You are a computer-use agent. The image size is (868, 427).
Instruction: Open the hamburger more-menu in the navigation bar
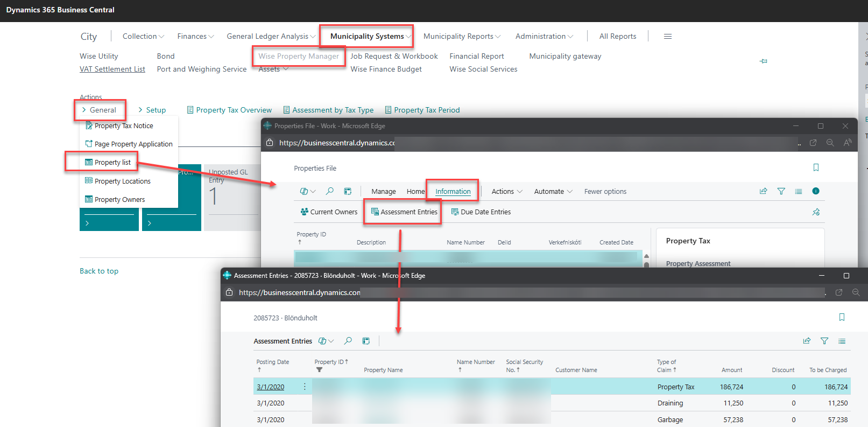pos(668,36)
